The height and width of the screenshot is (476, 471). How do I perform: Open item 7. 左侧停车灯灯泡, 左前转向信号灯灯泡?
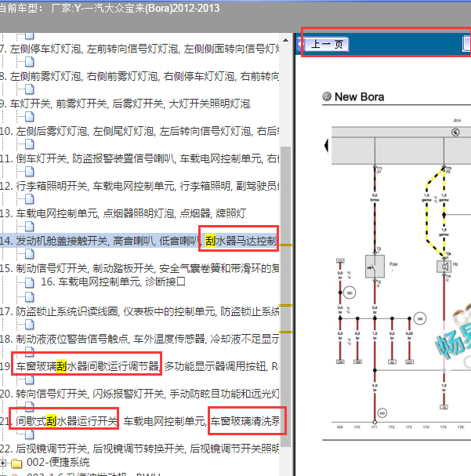click(139, 49)
